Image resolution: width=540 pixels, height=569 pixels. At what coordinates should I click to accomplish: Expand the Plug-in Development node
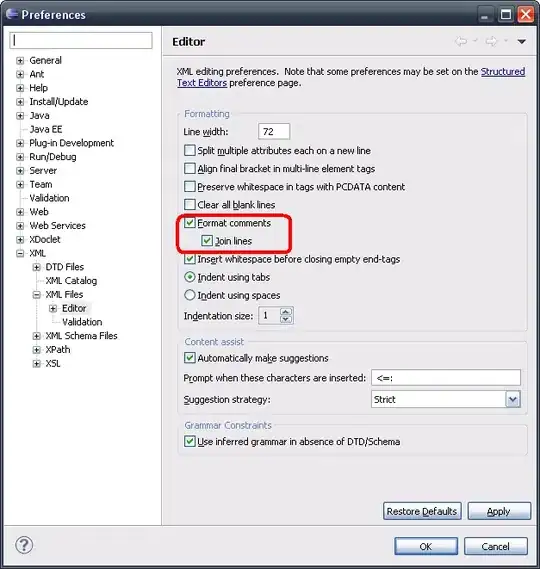coord(20,143)
